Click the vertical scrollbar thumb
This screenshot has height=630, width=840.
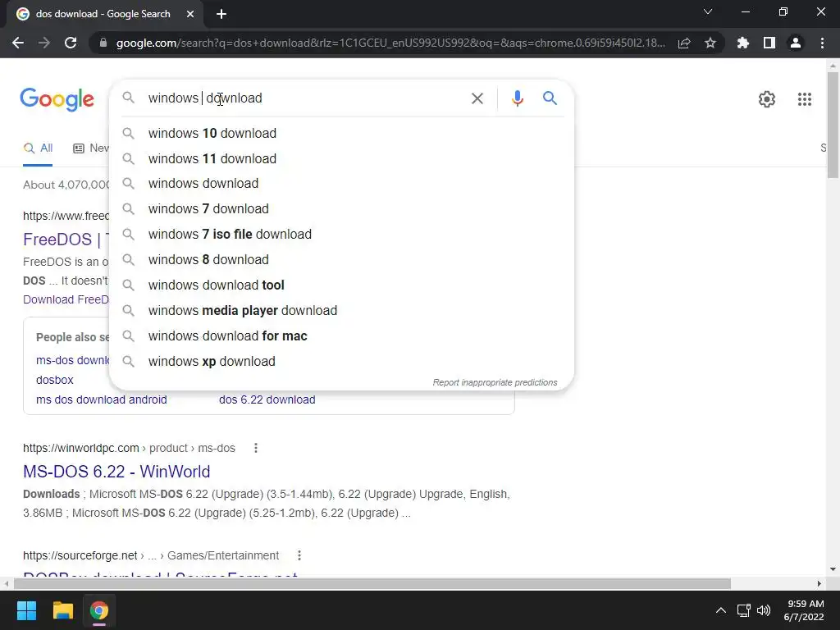pyautogui.click(x=833, y=125)
